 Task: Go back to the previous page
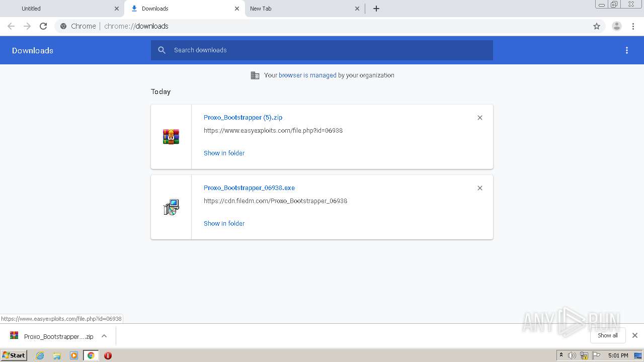11,26
